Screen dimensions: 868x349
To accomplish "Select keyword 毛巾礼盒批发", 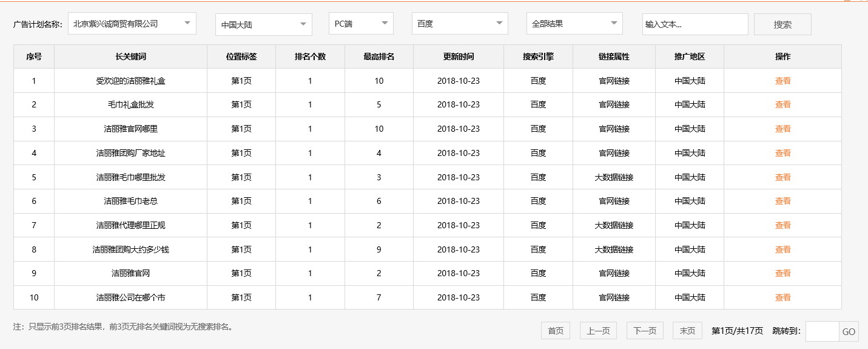I will pos(131,104).
